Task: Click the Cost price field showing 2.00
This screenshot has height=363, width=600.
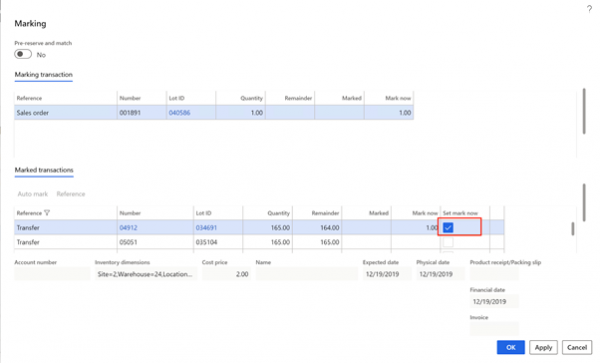Action: pyautogui.click(x=226, y=274)
